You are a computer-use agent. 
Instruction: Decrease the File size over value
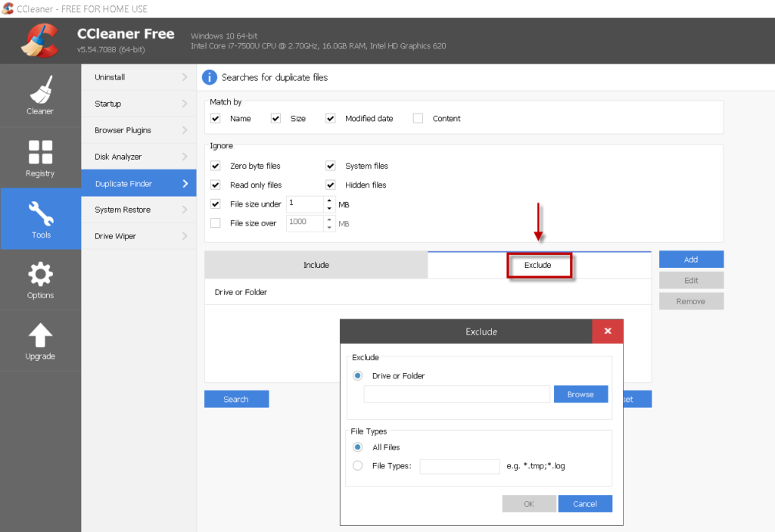(x=330, y=228)
